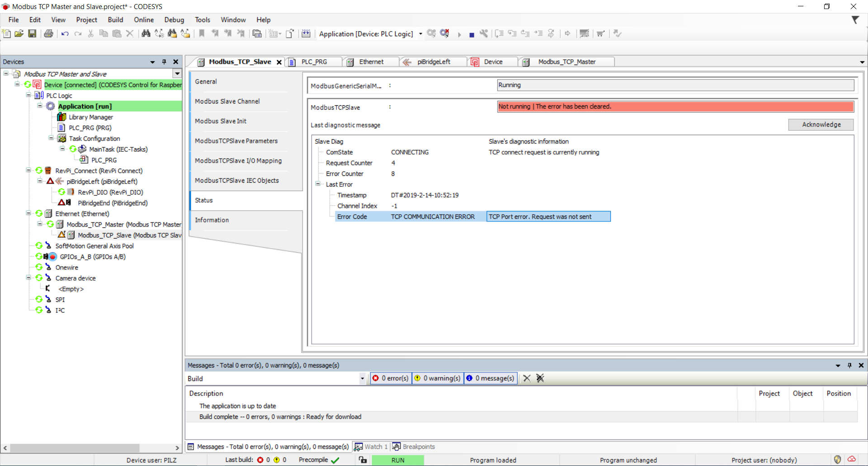Screen dimensions: 868x466
Task: Click the Toggle Bookmark flag icon
Action: coord(202,33)
